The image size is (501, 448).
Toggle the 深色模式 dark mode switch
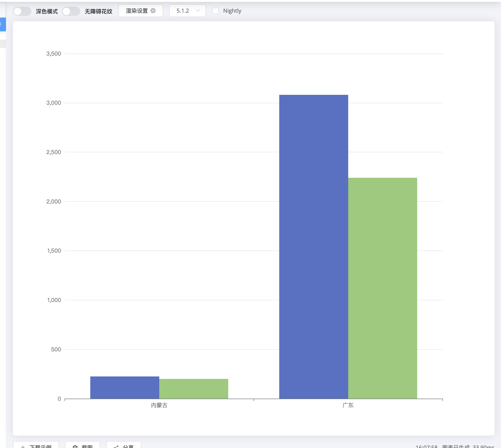coord(22,11)
